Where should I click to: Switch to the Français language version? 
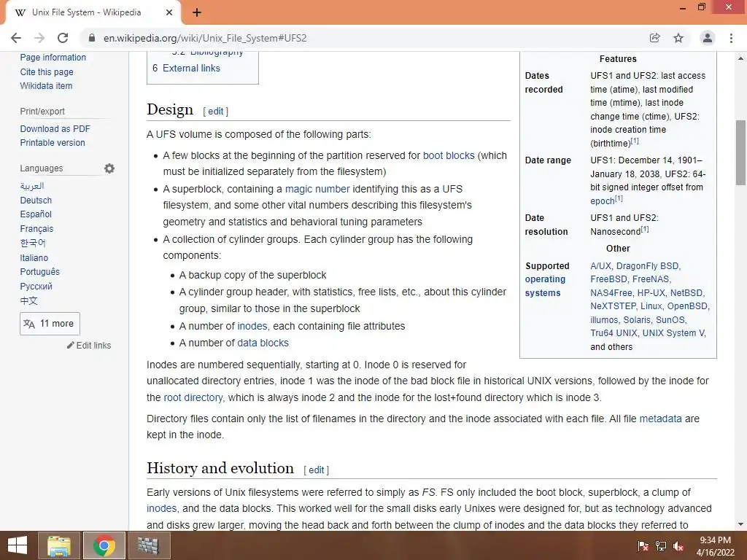click(36, 228)
